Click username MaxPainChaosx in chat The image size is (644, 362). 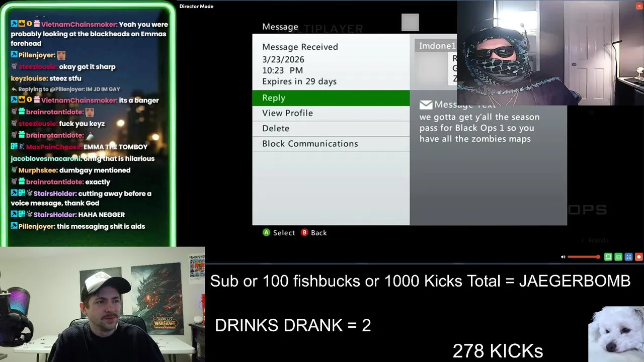point(54,147)
